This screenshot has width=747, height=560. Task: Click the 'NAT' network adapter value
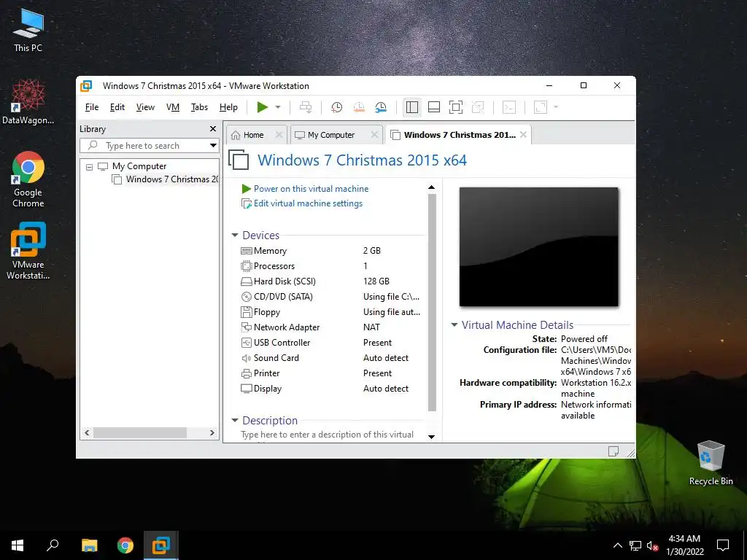371,327
